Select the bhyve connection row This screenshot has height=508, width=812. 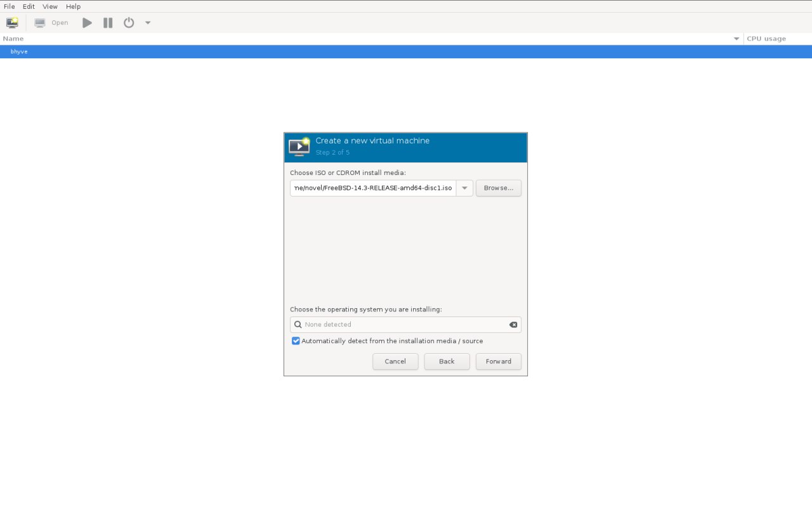click(x=19, y=51)
